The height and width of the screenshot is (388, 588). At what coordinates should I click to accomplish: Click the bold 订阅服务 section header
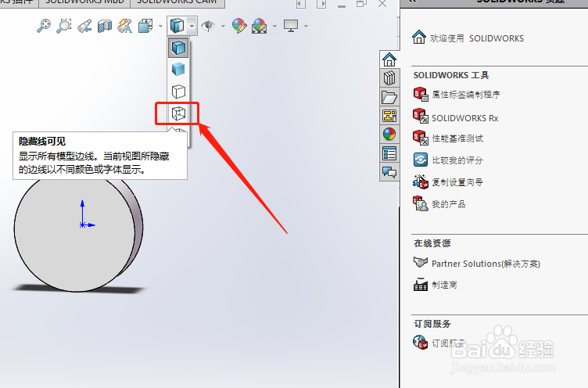click(x=432, y=323)
